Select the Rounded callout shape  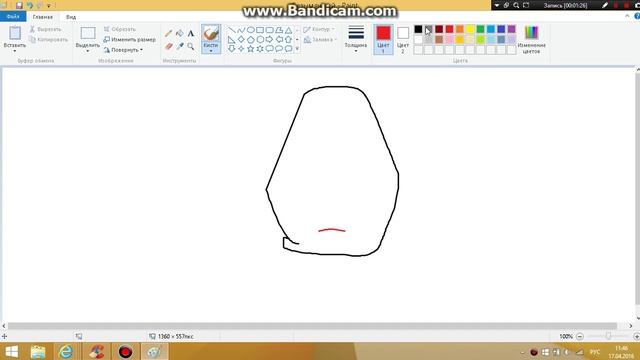pos(269,49)
